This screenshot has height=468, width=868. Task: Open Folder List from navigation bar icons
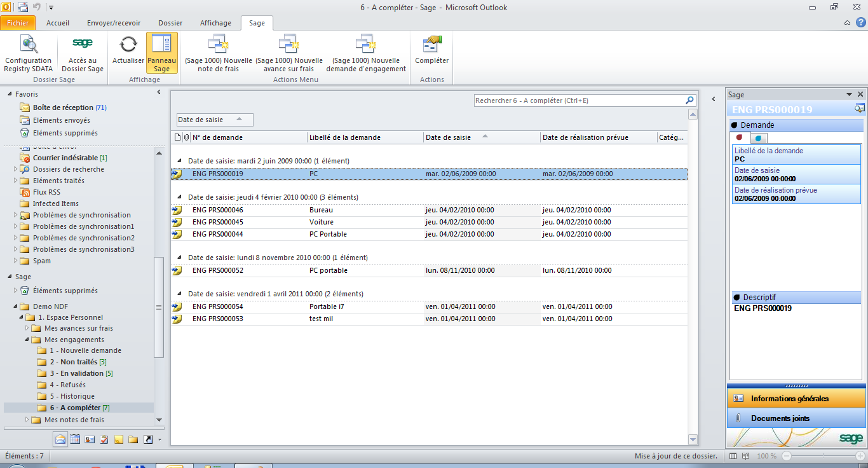133,439
